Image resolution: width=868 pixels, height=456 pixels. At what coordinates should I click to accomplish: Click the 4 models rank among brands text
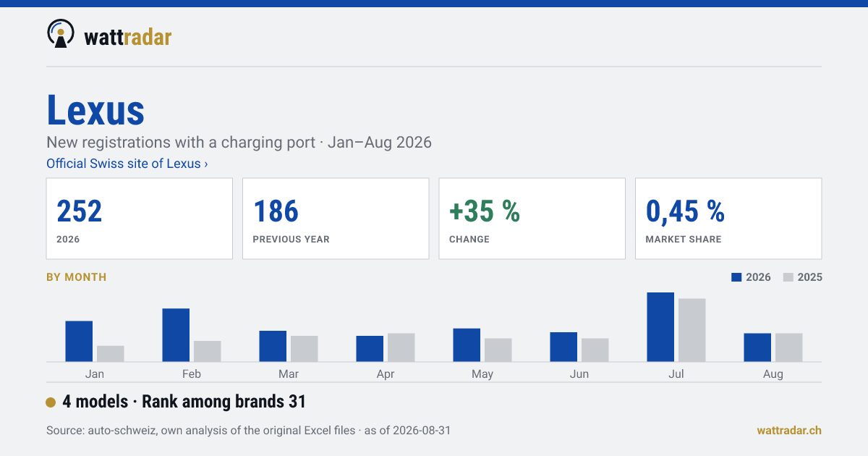[x=184, y=402]
